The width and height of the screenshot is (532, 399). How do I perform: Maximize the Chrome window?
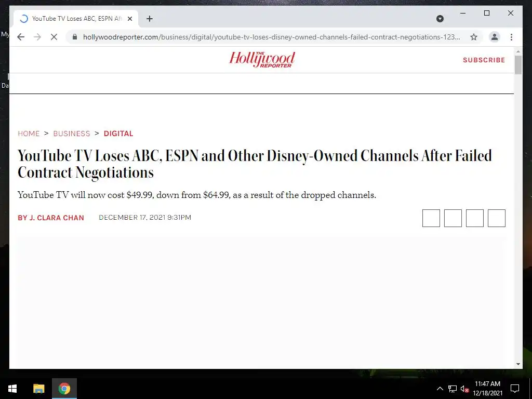(486, 13)
